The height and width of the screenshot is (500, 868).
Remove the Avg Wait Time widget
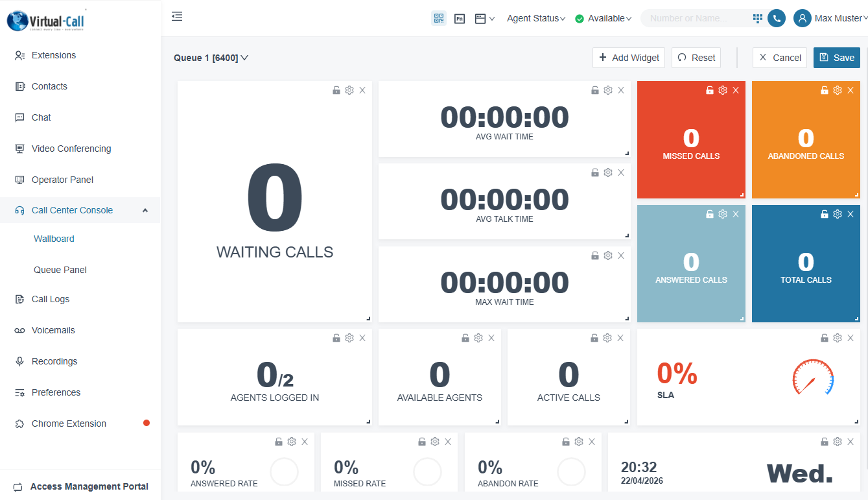coord(621,90)
